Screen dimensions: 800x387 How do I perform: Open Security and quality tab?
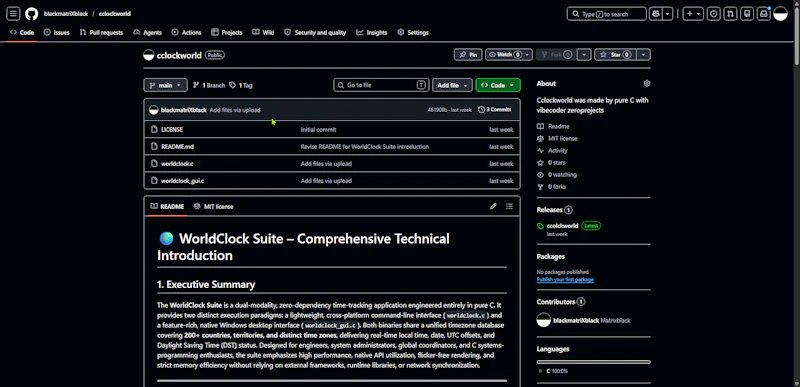(x=315, y=32)
